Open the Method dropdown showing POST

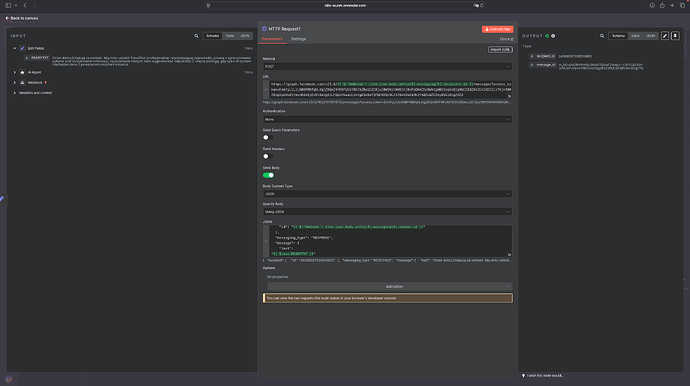(x=387, y=66)
